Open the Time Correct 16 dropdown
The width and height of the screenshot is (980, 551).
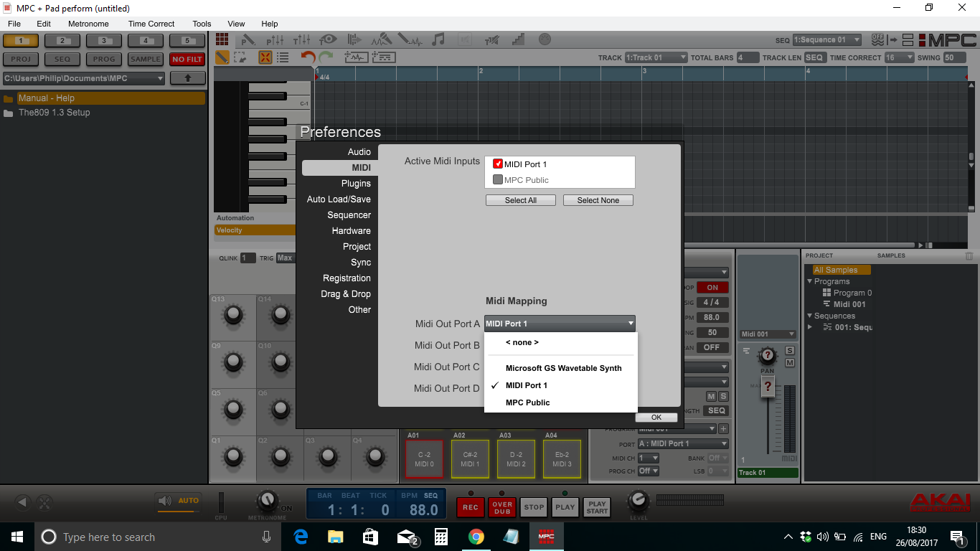[x=899, y=57]
